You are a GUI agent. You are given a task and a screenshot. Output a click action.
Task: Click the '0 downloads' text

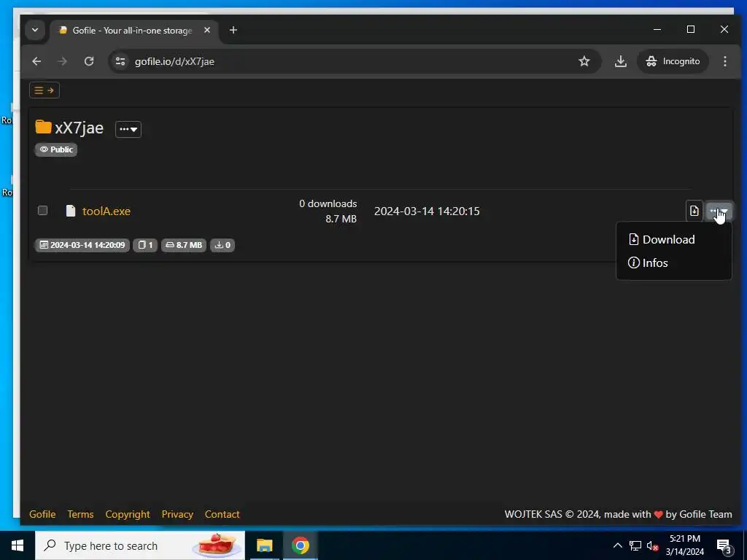[x=328, y=204]
